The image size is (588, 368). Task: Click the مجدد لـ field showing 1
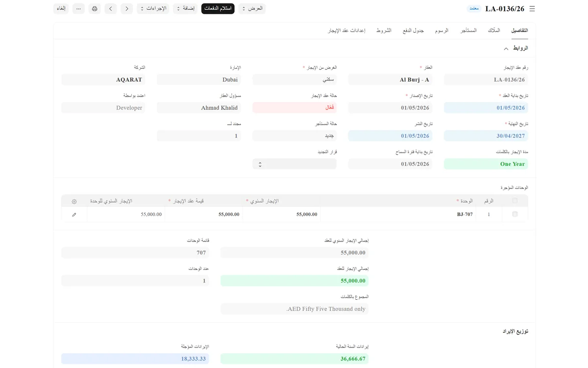(x=199, y=136)
